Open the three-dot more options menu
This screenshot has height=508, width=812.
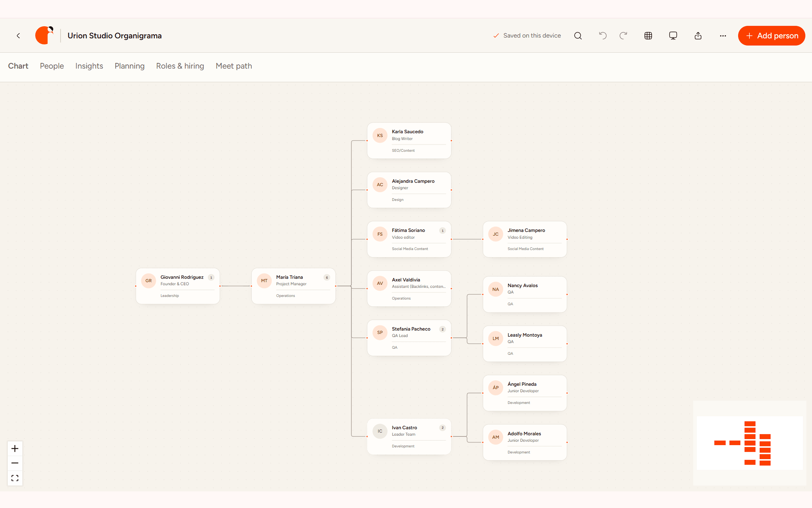[723, 36]
